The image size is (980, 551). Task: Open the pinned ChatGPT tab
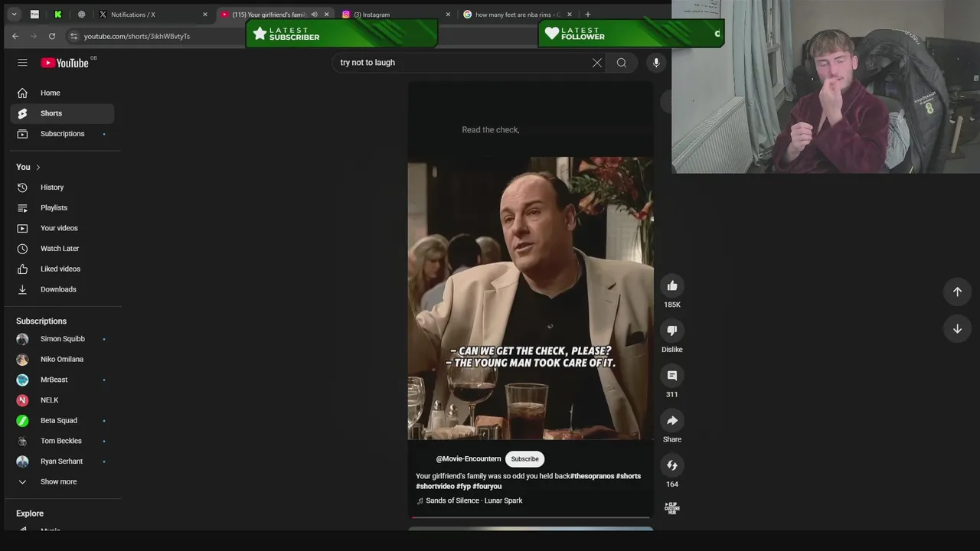[x=82, y=15]
